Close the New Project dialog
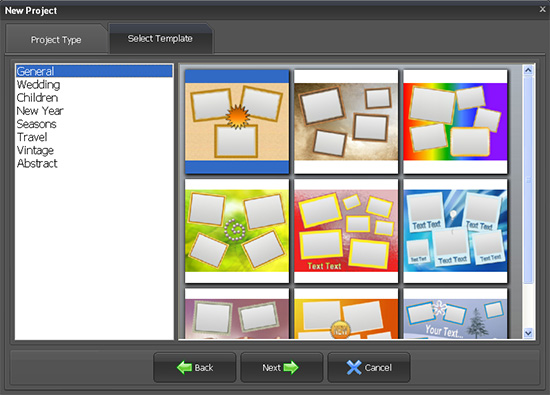The width and height of the screenshot is (550, 395). [542, 9]
